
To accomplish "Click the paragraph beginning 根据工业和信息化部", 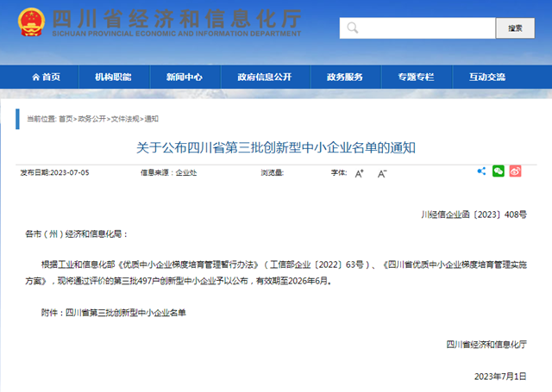I will point(276,273).
